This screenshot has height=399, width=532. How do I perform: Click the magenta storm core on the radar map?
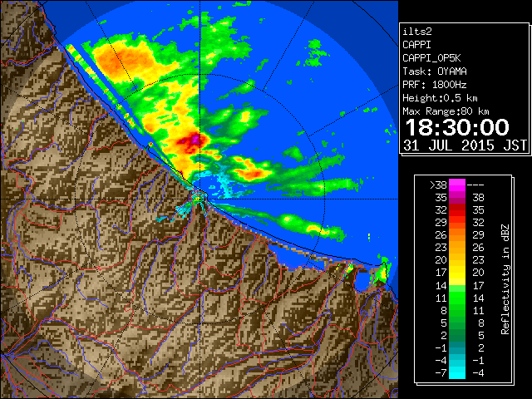[195, 139]
